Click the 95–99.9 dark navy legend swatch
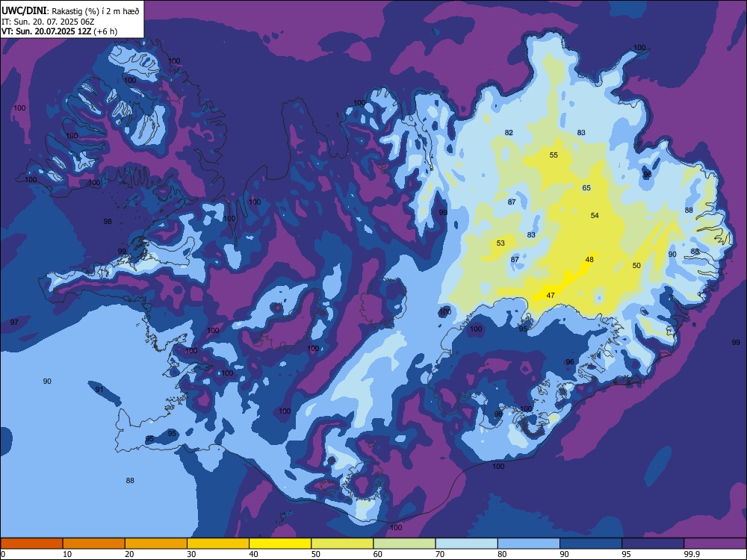The image size is (747, 560). [653, 544]
